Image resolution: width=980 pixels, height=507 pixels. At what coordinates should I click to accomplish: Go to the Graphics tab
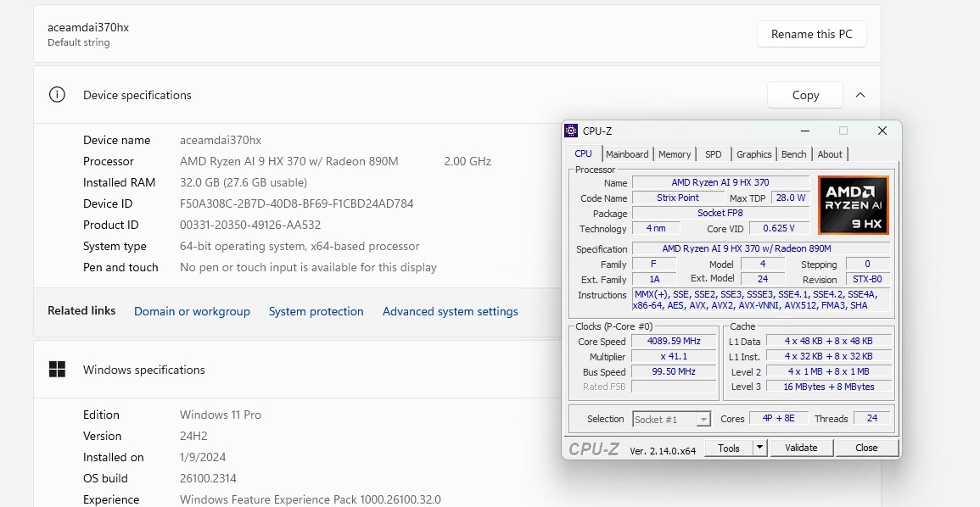pos(753,154)
